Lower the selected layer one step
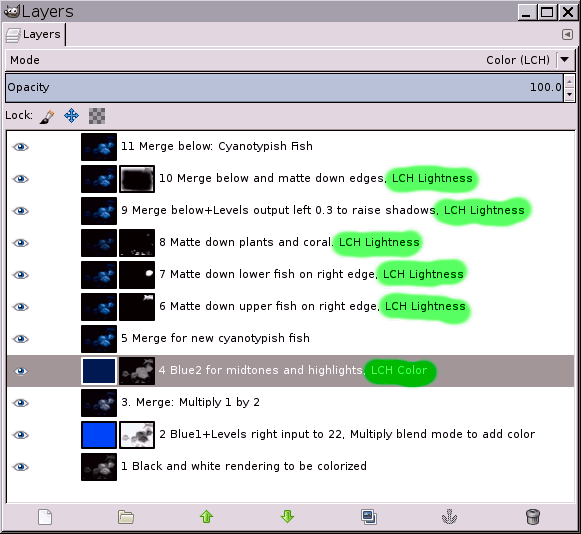The height and width of the screenshot is (534, 581). (288, 517)
